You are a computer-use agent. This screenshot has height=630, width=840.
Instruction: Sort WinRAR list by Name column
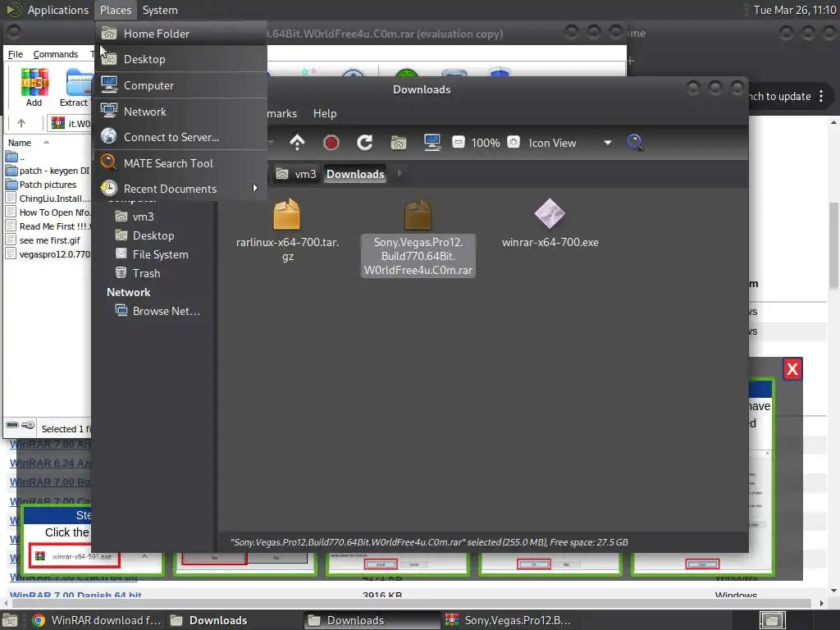[20, 143]
